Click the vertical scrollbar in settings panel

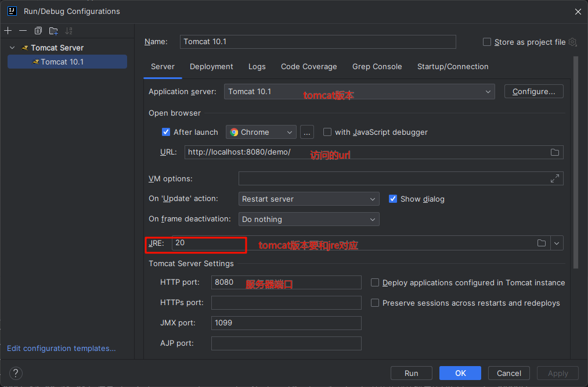576,163
